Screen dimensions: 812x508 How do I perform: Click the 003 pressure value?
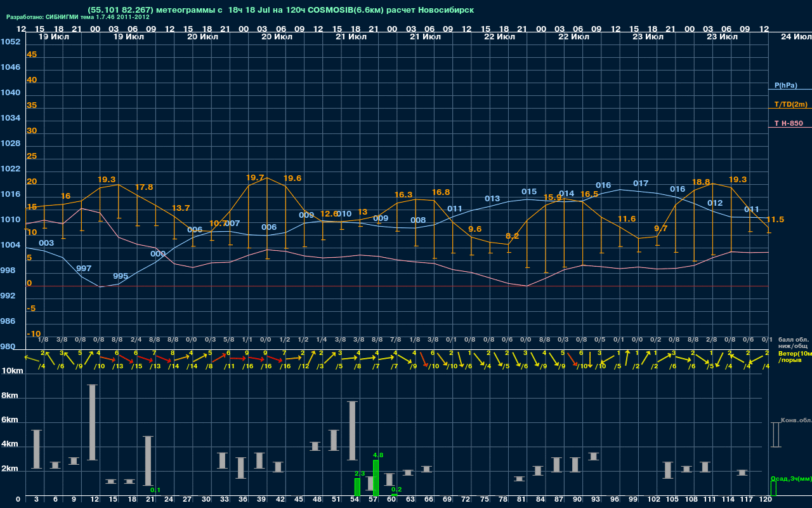46,243
